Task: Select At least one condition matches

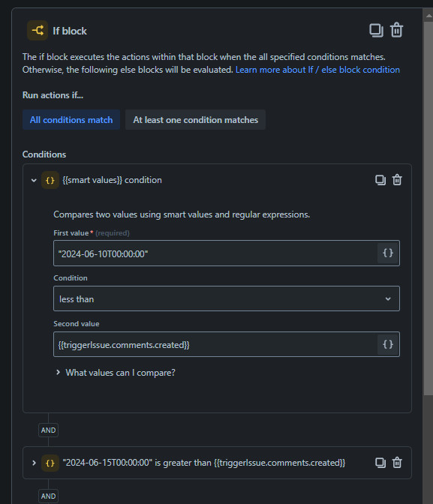Action: tap(195, 120)
